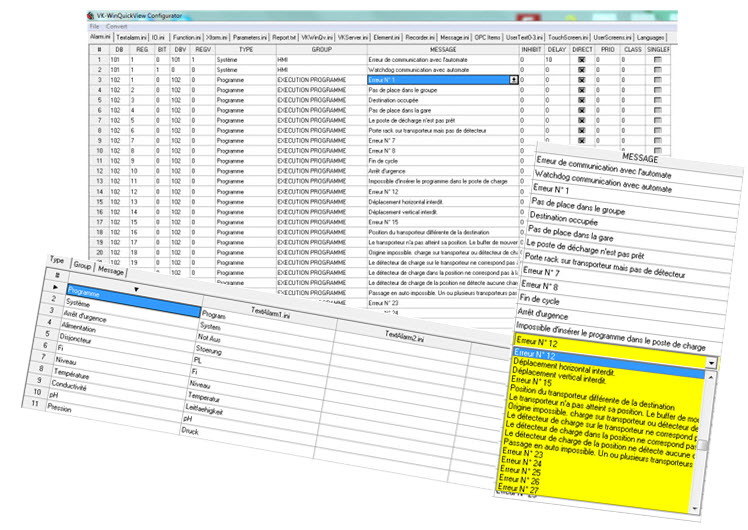The image size is (748, 530).
Task: Choose 'Déplacement vertical interdit.' in yellow dropdown list
Action: pyautogui.click(x=559, y=375)
